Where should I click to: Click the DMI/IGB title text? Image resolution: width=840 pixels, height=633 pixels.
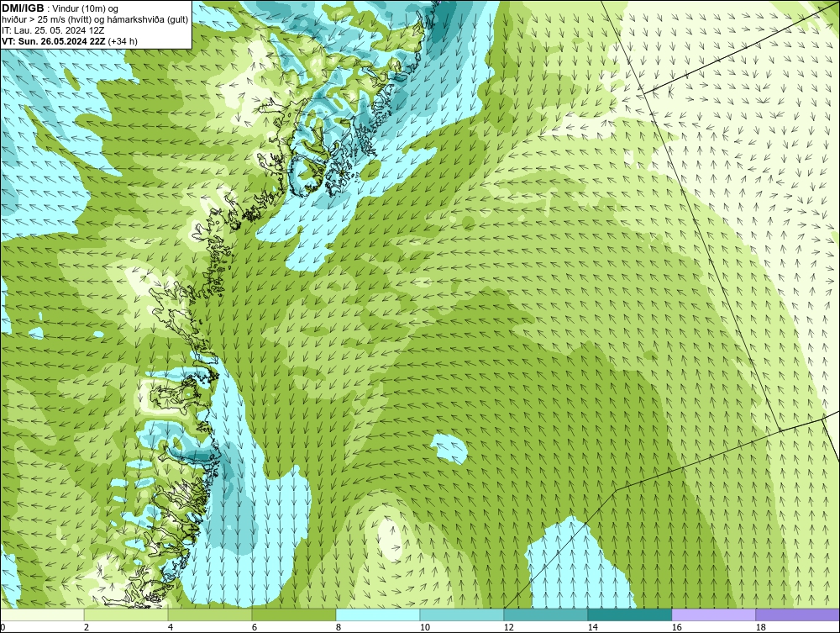[x=23, y=8]
